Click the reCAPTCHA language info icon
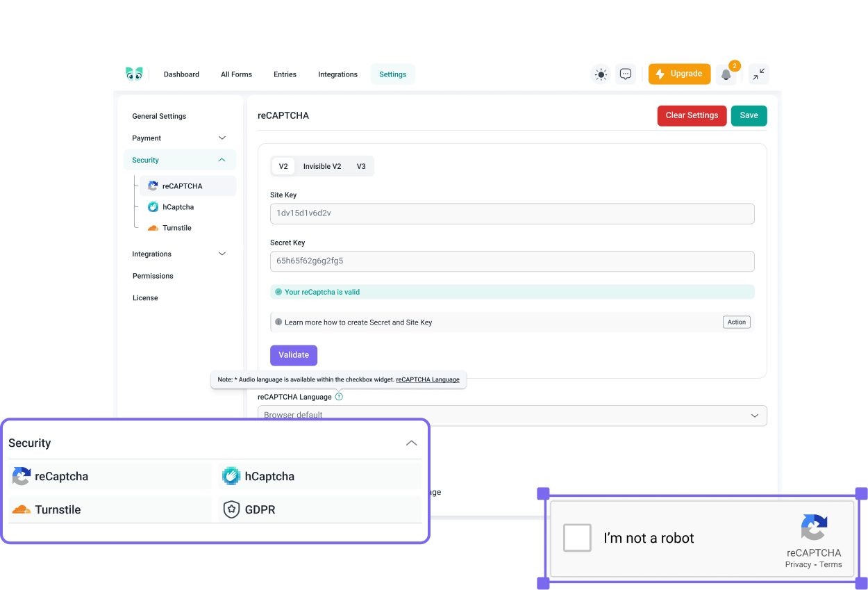This screenshot has height=590, width=868. [339, 397]
